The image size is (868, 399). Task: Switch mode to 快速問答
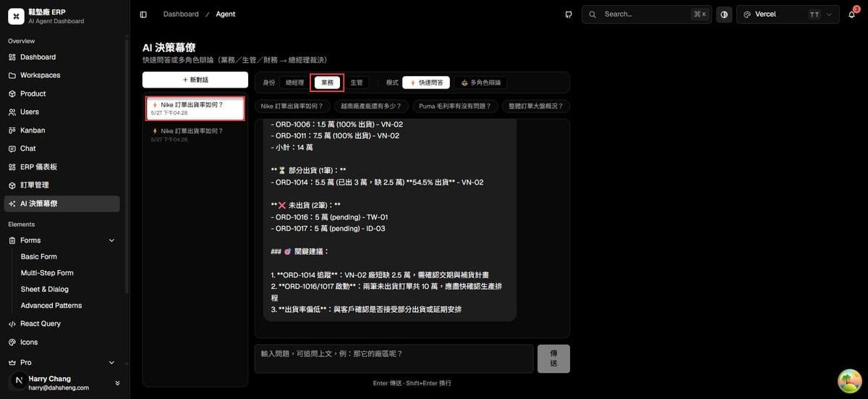[427, 83]
